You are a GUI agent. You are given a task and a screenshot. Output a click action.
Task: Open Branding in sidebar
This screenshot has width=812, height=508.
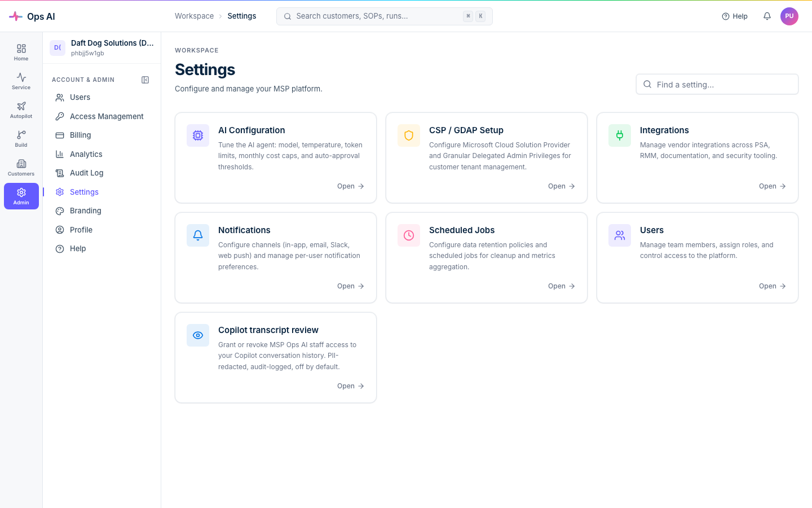[x=101, y=211]
